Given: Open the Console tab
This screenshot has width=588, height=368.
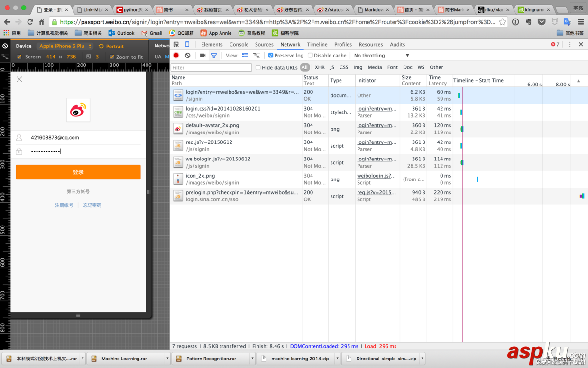Looking at the screenshot, I should pyautogui.click(x=239, y=44).
